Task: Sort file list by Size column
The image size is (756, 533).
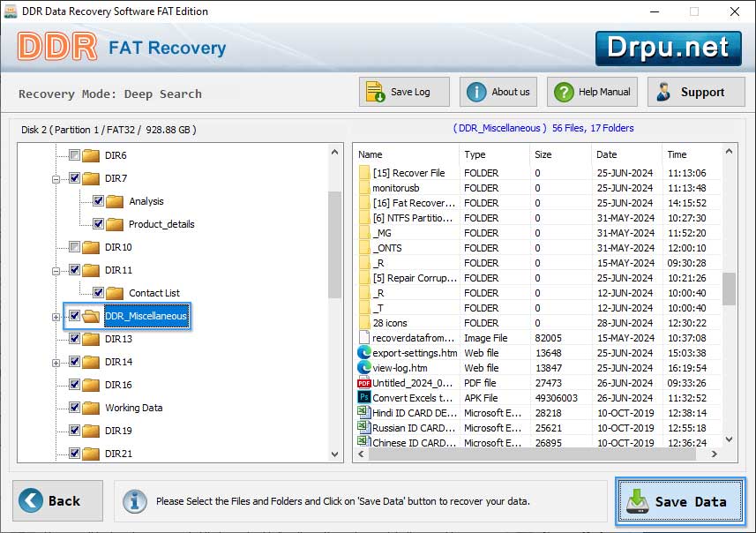Action: pyautogui.click(x=560, y=154)
